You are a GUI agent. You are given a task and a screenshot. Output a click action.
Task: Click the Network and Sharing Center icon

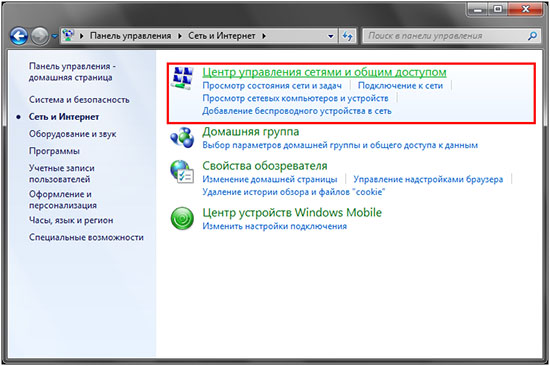coord(182,78)
